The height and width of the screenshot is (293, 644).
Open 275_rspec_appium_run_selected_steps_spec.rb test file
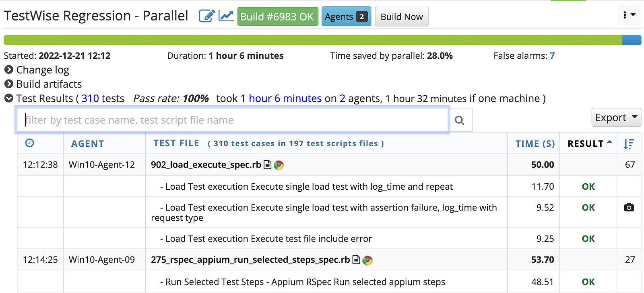250,260
